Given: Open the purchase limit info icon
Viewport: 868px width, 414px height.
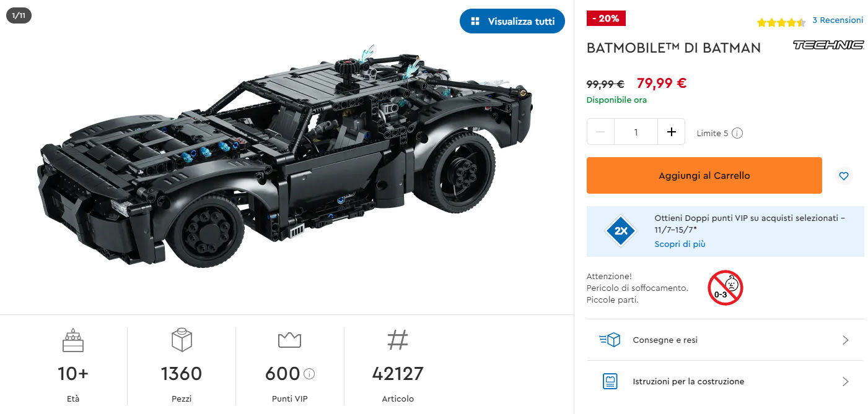Looking at the screenshot, I should [x=737, y=133].
